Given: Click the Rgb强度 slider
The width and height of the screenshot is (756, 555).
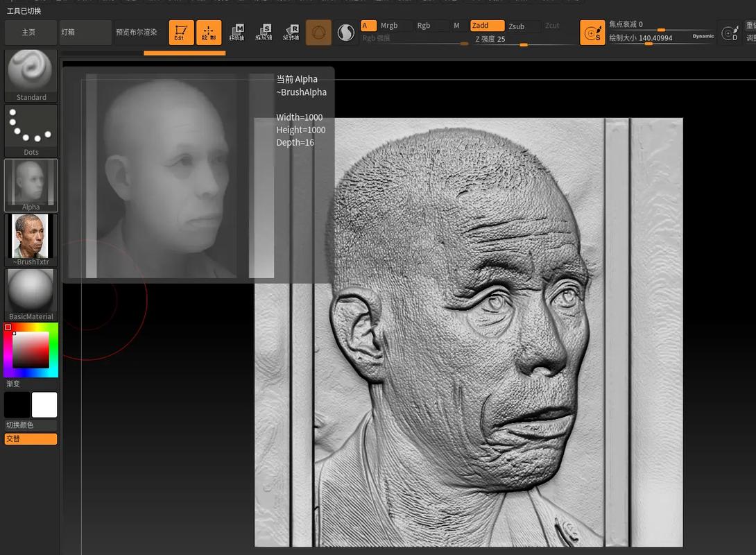Looking at the screenshot, I should 415,39.
